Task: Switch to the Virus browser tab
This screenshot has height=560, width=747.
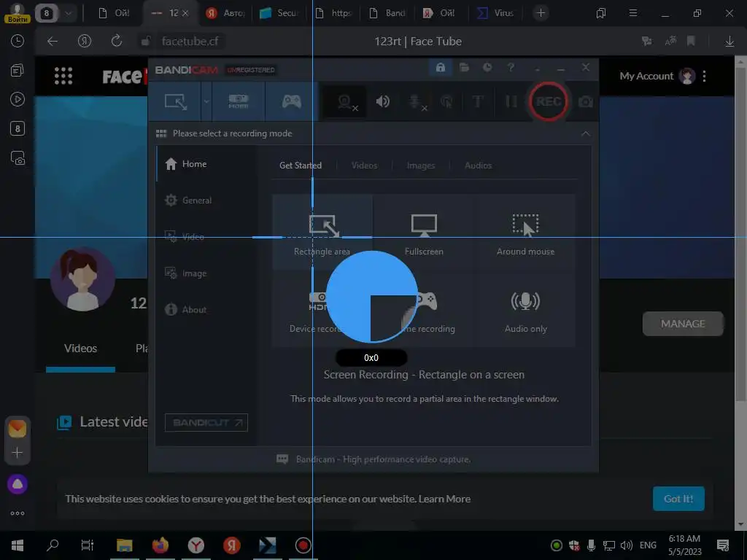Action: (495, 13)
